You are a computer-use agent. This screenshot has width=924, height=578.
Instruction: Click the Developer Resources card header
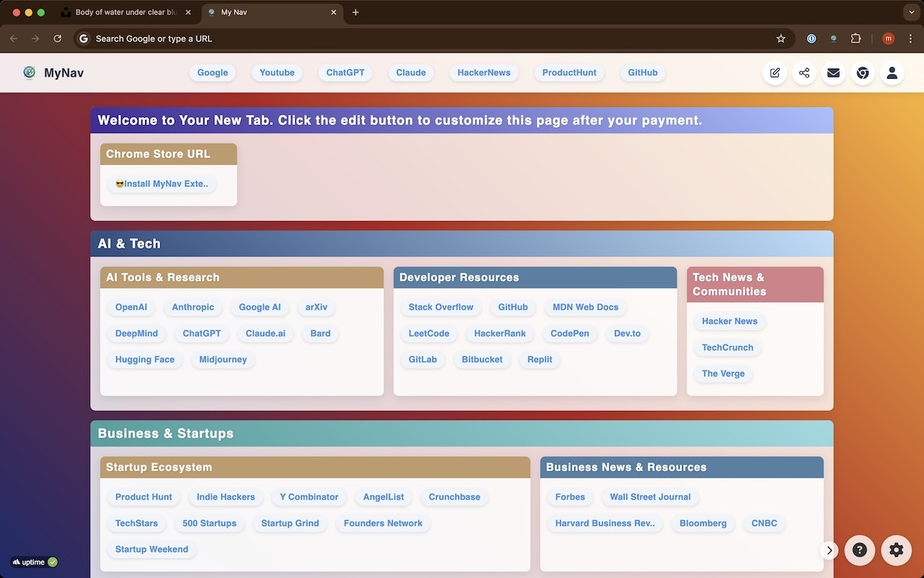click(x=535, y=277)
